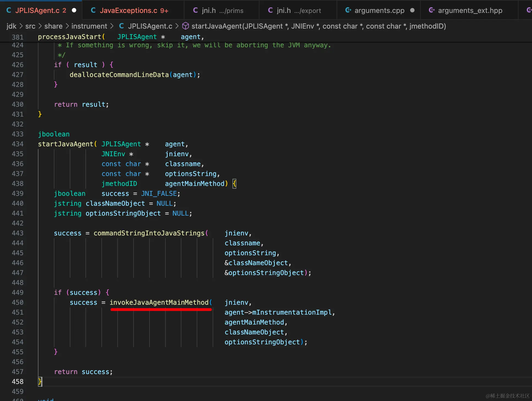532x401 pixels.
Task: Click the C++ icon on arguments.cpp tab
Action: (x=348, y=10)
